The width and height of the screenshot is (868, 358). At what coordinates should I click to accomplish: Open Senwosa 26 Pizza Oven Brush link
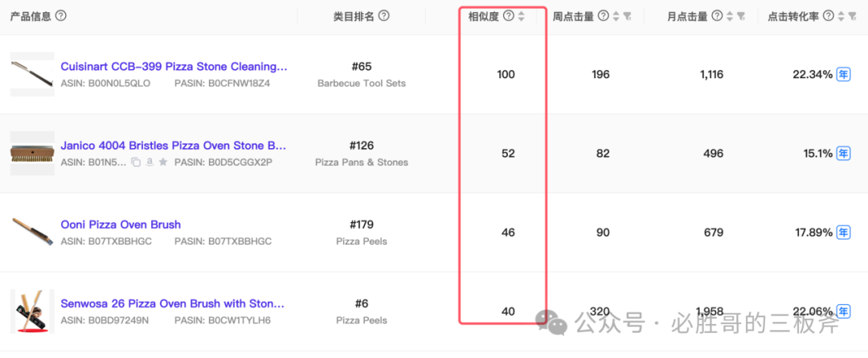tap(172, 303)
